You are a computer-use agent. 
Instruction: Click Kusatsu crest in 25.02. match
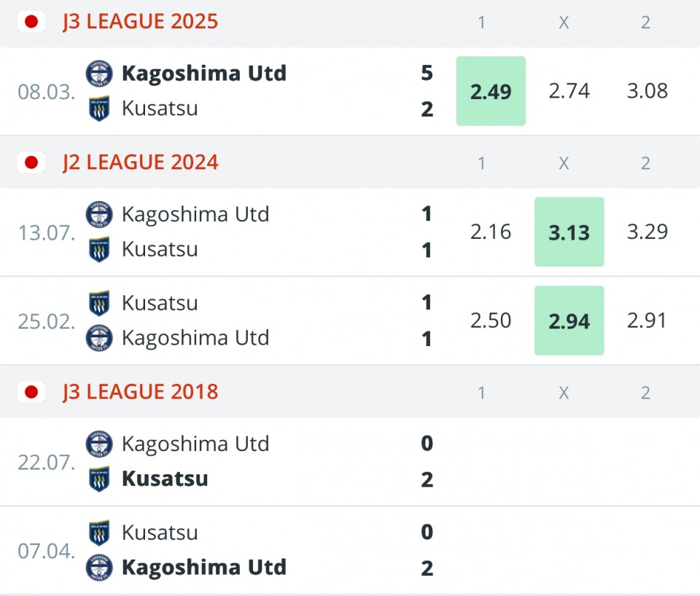[x=99, y=303]
